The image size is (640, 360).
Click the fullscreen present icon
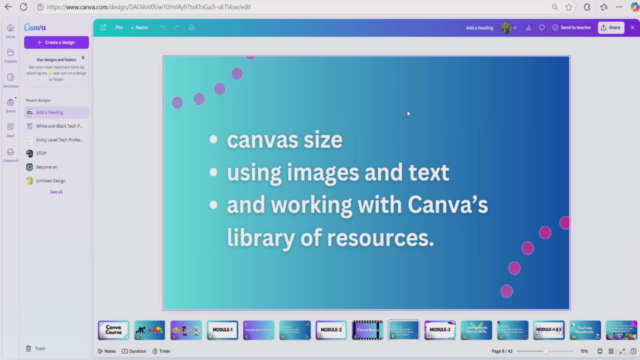pos(622,351)
